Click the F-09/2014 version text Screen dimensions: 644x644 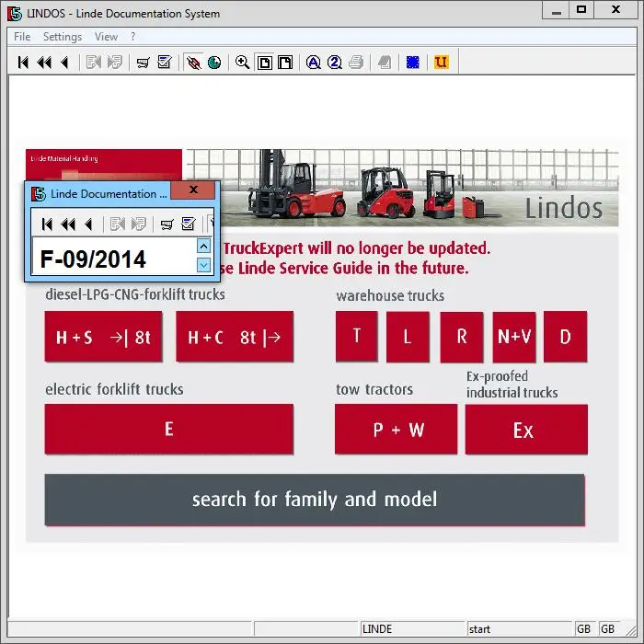[x=93, y=259]
